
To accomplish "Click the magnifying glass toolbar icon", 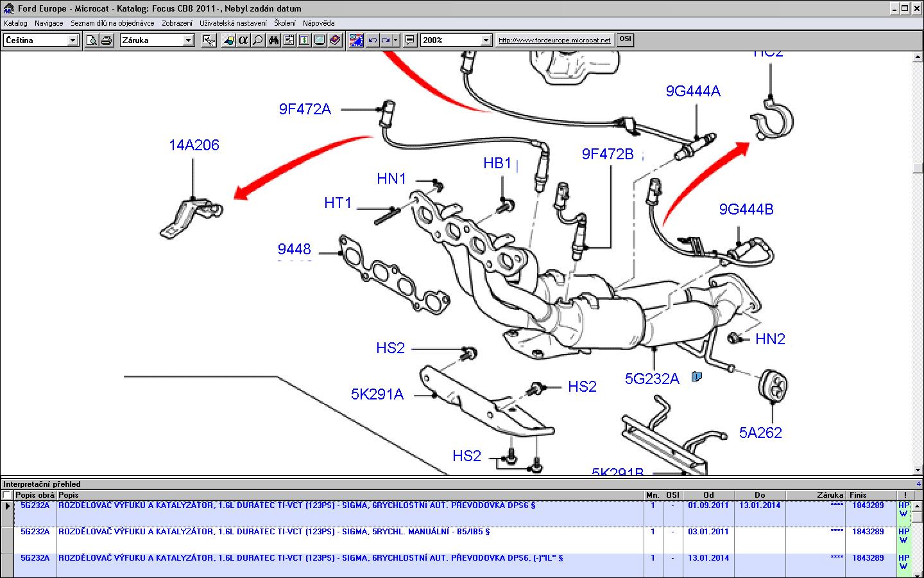I will click(x=258, y=40).
